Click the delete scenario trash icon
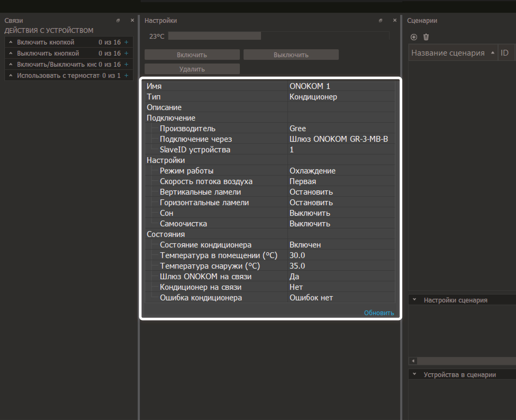This screenshot has height=420, width=516. coord(426,37)
